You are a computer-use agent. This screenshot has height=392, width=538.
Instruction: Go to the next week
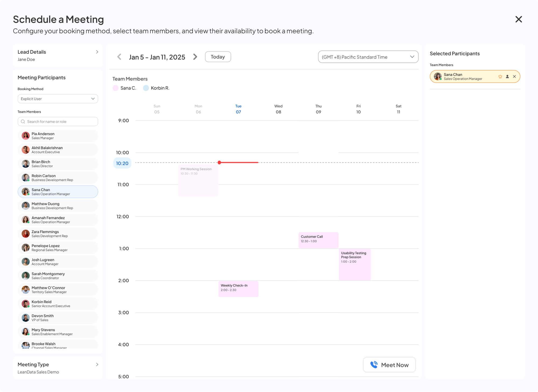click(195, 57)
